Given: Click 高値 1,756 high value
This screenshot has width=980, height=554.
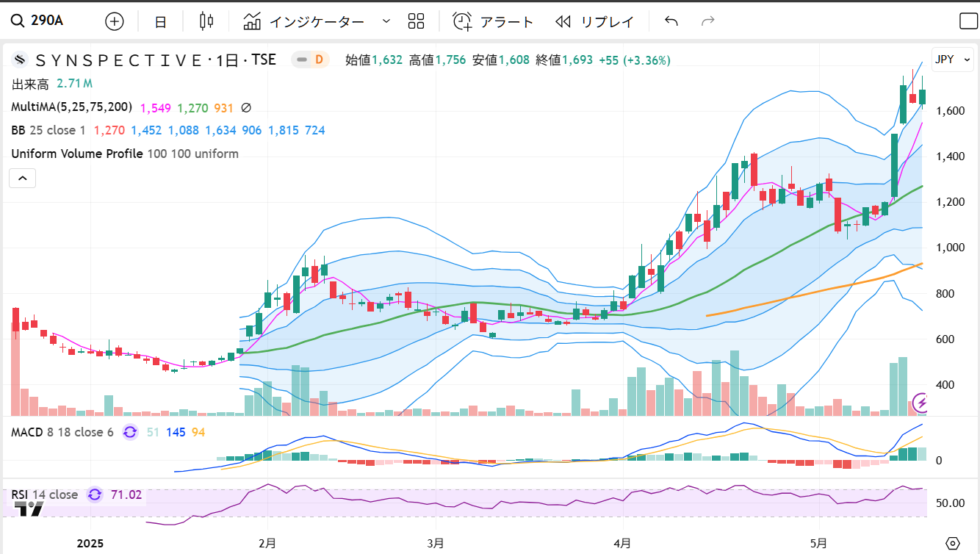Looking at the screenshot, I should 437,60.
